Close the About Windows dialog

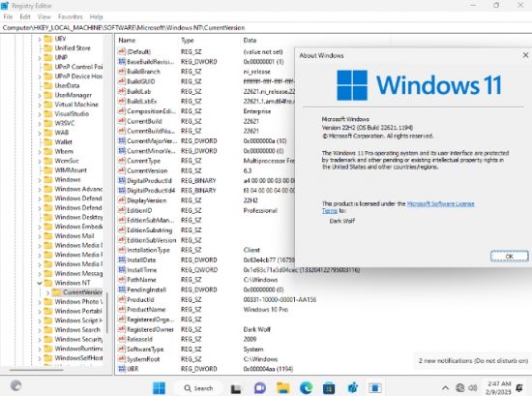click(x=525, y=55)
